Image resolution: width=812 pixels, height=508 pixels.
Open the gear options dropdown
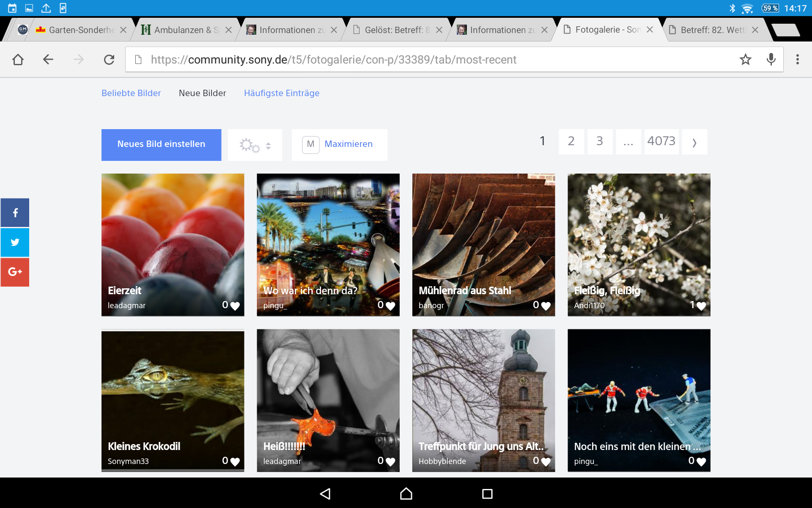coord(255,145)
